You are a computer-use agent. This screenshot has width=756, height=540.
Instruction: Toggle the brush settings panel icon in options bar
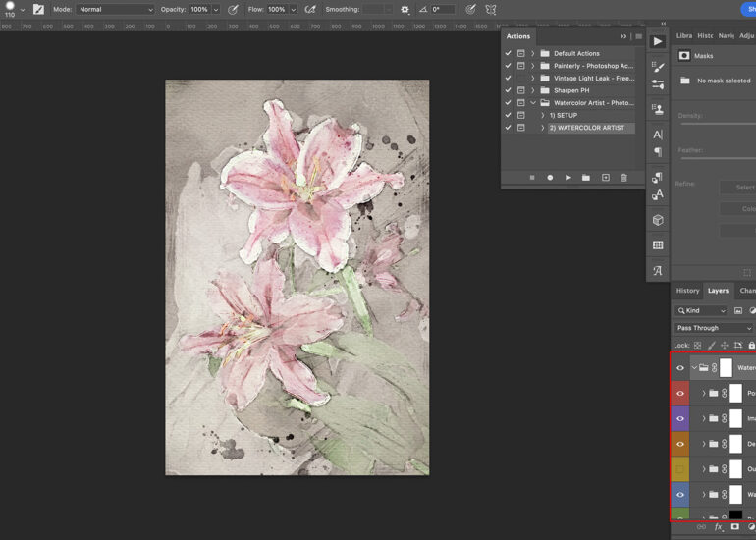[x=38, y=9]
